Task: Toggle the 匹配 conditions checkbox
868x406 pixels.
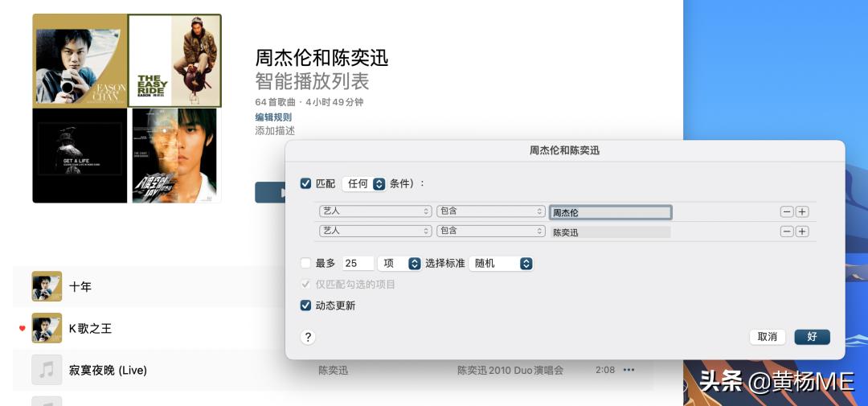Action: pos(305,183)
